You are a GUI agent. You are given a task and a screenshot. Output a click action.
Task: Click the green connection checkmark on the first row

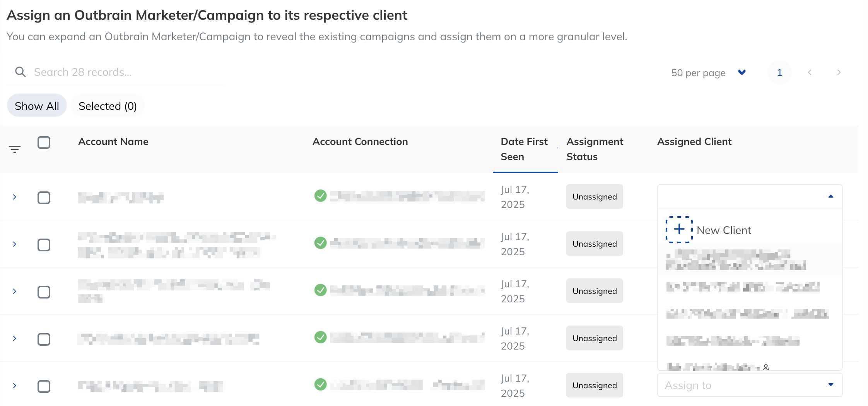321,196
